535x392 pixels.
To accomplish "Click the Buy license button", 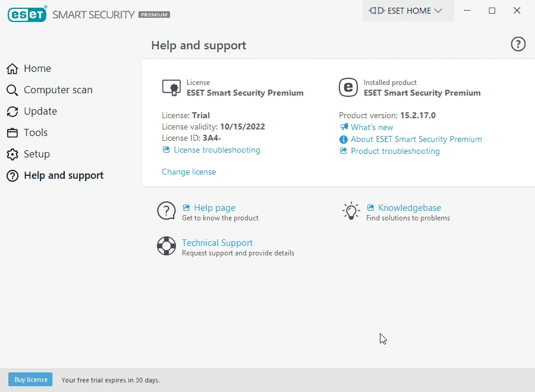I will coord(30,380).
